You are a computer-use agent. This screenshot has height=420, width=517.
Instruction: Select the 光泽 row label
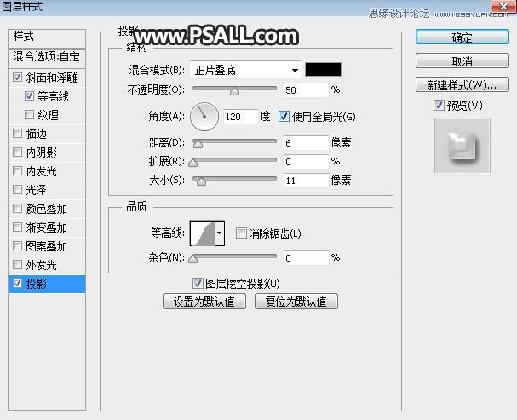37,190
